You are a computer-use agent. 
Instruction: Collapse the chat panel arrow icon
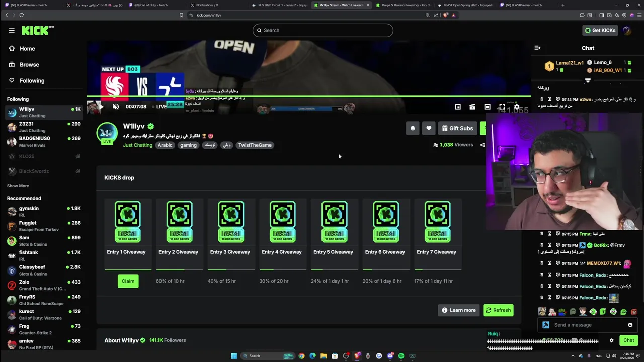tap(537, 48)
